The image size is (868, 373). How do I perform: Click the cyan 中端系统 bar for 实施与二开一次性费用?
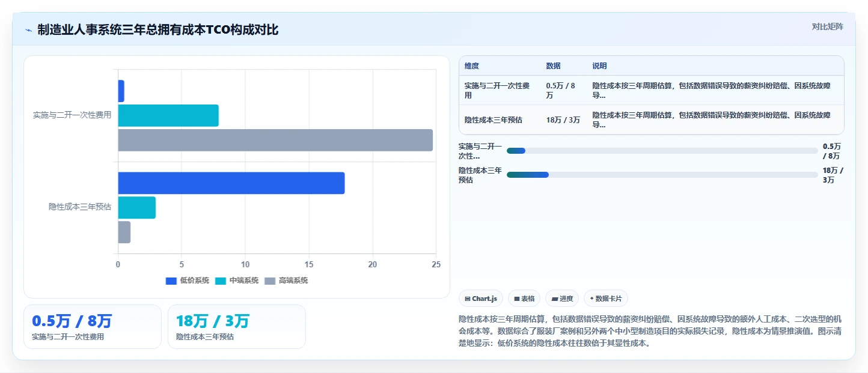[168, 115]
